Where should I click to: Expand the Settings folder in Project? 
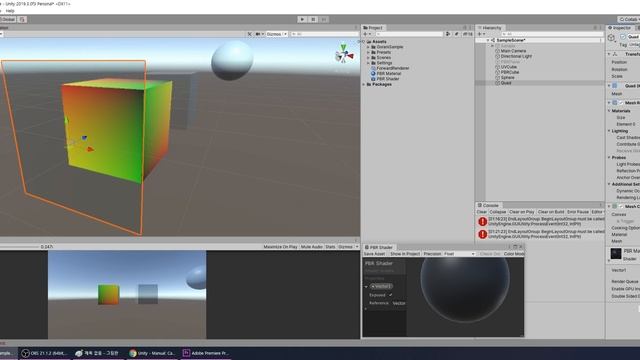tap(368, 63)
